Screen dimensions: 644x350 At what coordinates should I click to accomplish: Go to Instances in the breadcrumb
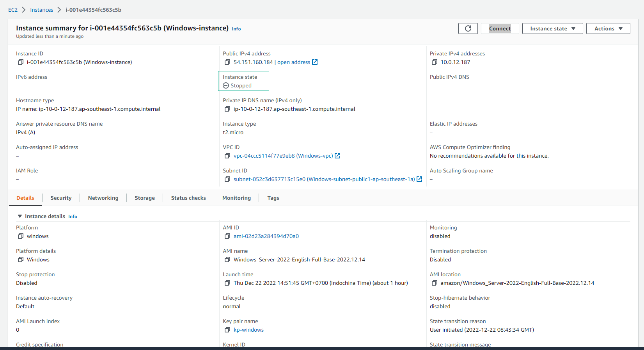click(42, 10)
